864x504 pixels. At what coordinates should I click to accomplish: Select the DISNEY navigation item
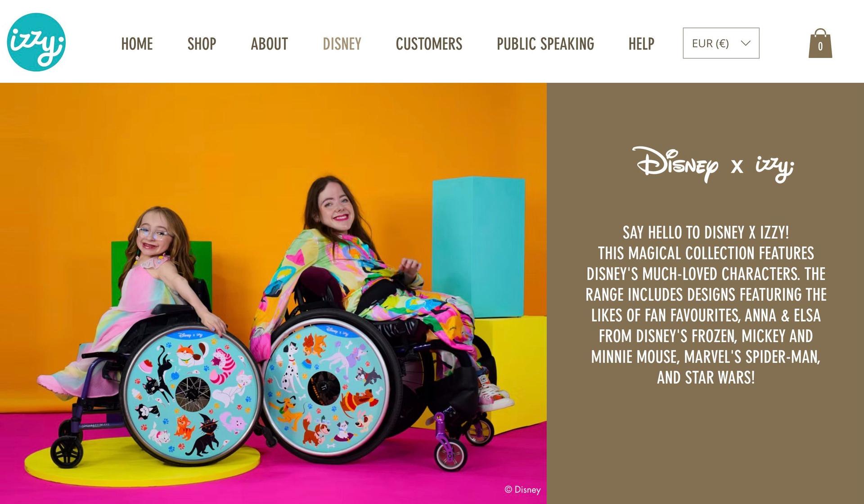342,44
